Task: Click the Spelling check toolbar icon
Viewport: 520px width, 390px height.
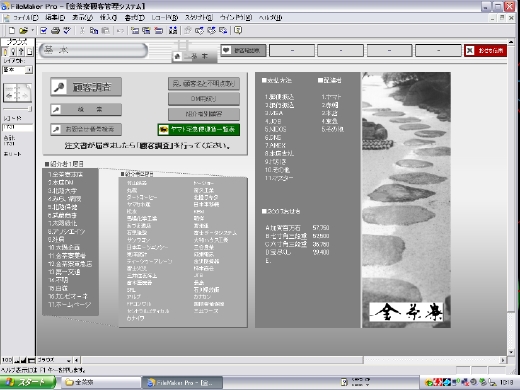Action: (67, 31)
